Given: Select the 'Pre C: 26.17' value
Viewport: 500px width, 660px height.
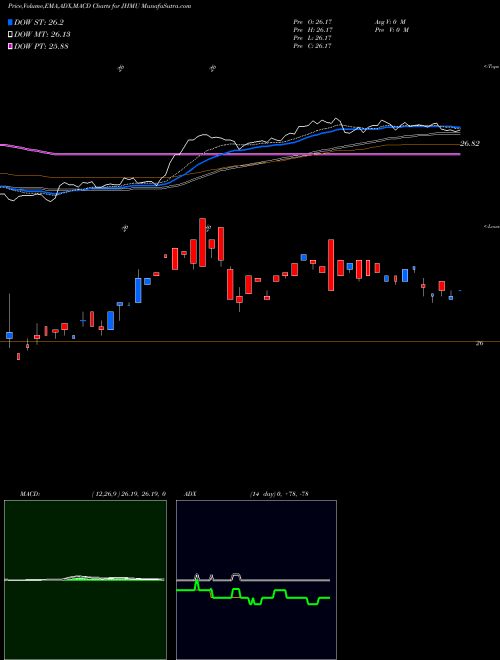Looking at the screenshot, I should click(313, 46).
